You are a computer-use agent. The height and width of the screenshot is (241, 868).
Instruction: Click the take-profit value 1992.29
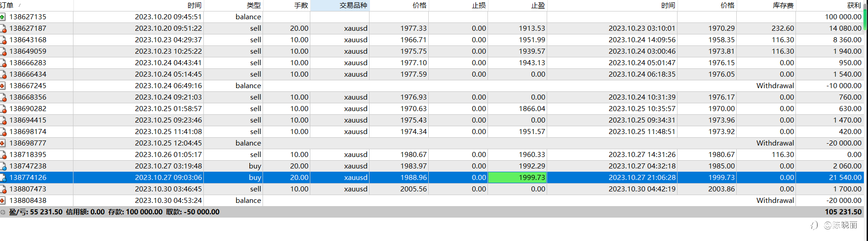pos(532,166)
